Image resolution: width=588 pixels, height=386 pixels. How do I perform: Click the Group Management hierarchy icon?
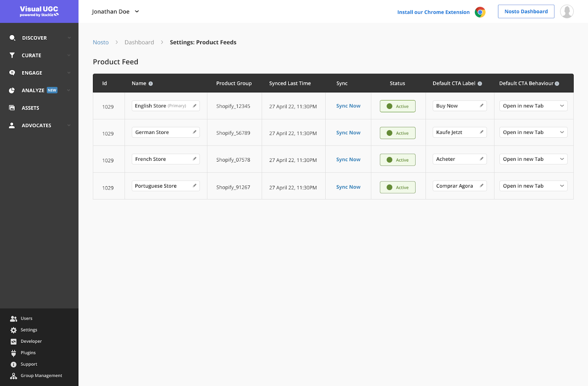pos(14,376)
